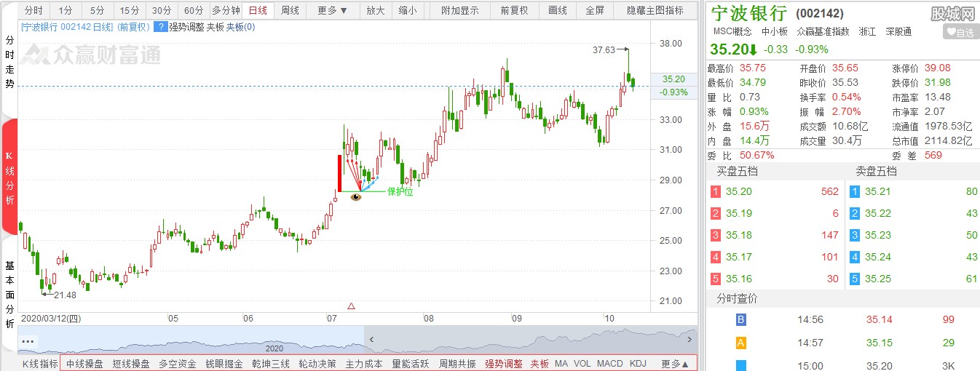The height and width of the screenshot is (371, 980).
Task: Switch to 5分 chart period
Action: pos(97,11)
